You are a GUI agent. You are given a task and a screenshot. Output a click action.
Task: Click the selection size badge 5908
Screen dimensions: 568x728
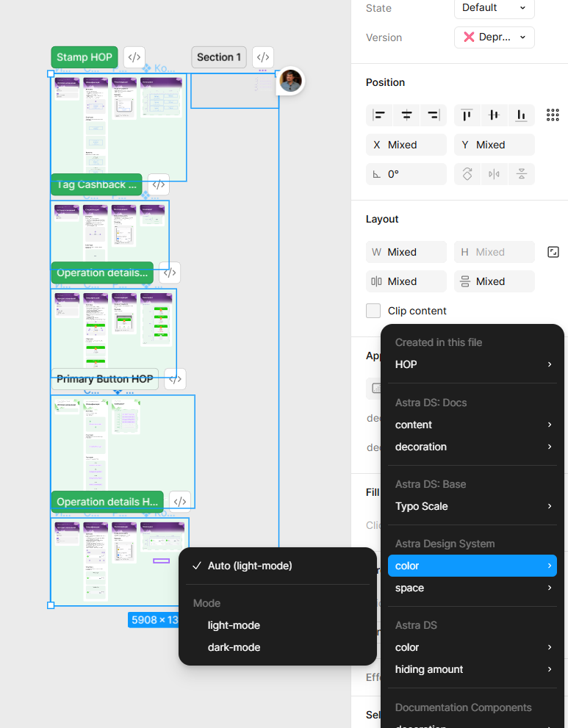[154, 620]
